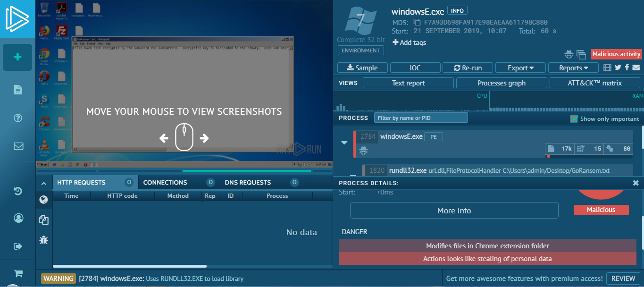The image size is (644, 287).
Task: Switch to the DNS Requests tab
Action: point(262,182)
